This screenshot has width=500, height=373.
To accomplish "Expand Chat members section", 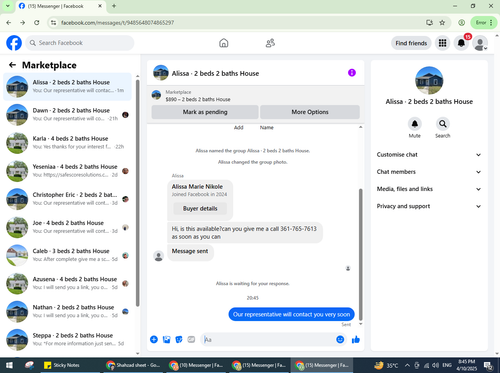I will click(x=429, y=172).
